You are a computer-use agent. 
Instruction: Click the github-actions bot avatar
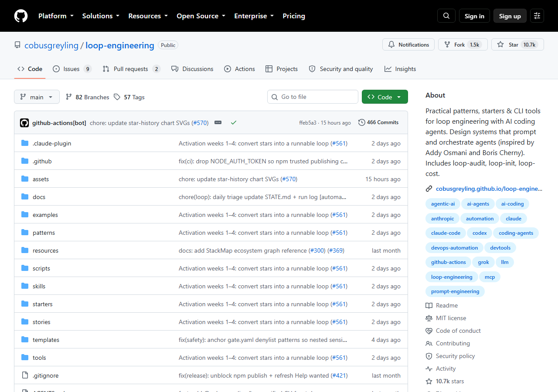[24, 123]
